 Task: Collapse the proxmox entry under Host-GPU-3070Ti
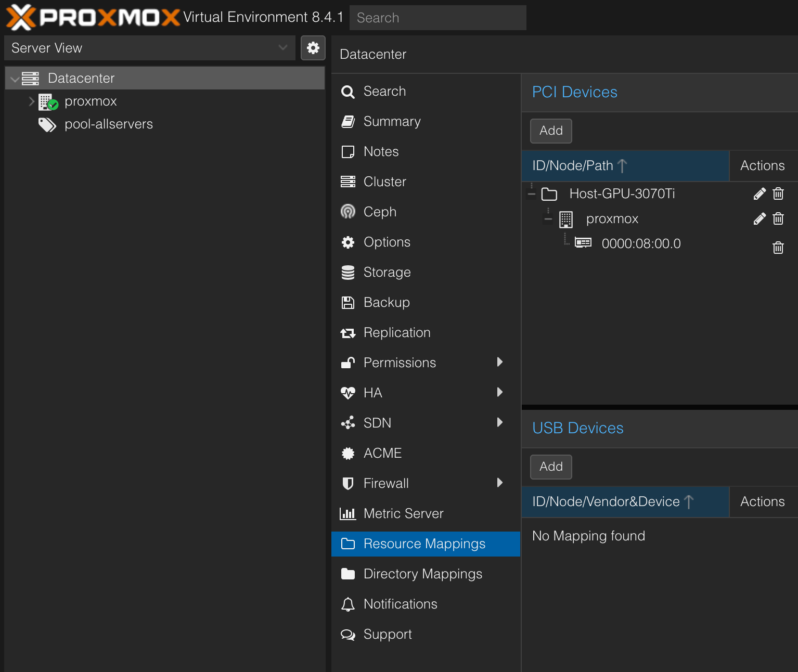(x=548, y=219)
